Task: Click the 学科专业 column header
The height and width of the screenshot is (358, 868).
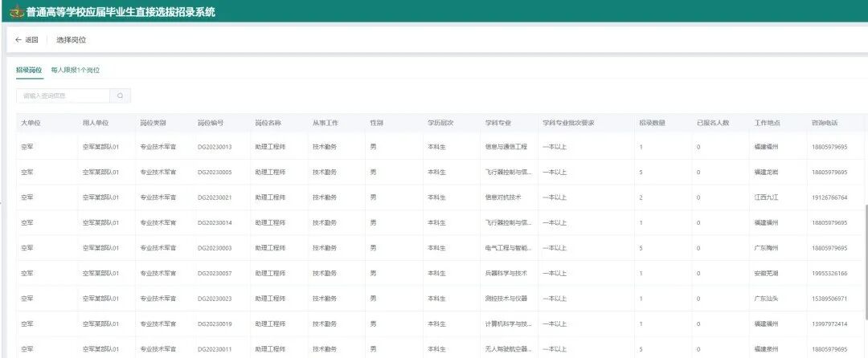Action: (498, 123)
